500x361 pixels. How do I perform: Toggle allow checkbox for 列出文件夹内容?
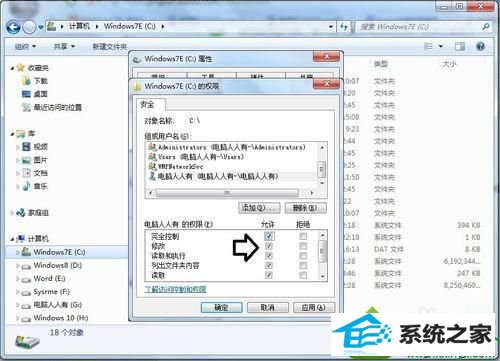point(269,265)
